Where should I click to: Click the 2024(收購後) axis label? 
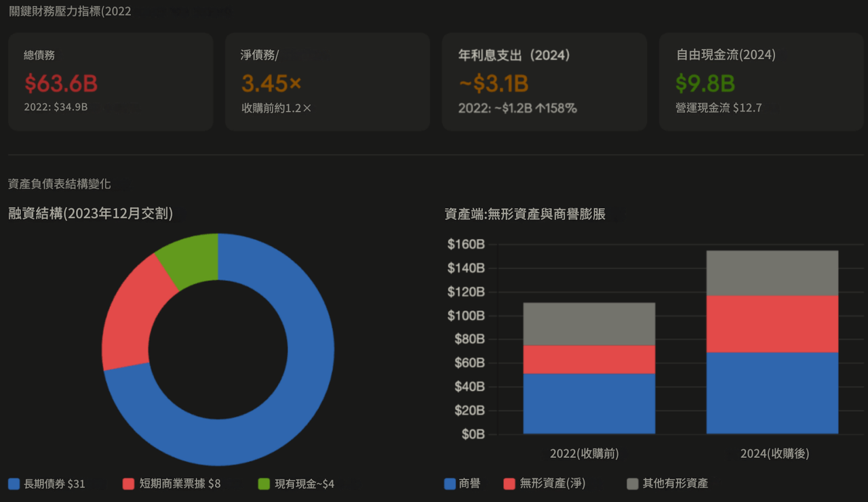click(774, 453)
